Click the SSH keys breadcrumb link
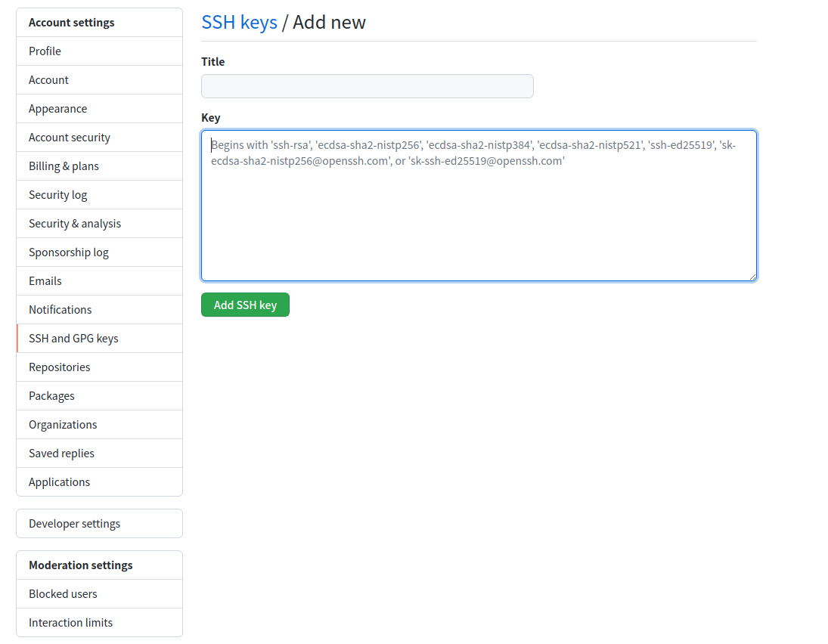The height and width of the screenshot is (644, 828). [239, 22]
